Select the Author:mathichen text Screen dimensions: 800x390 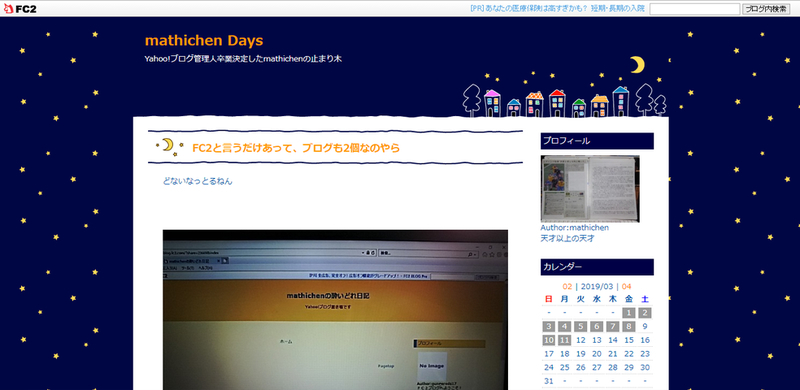574,228
